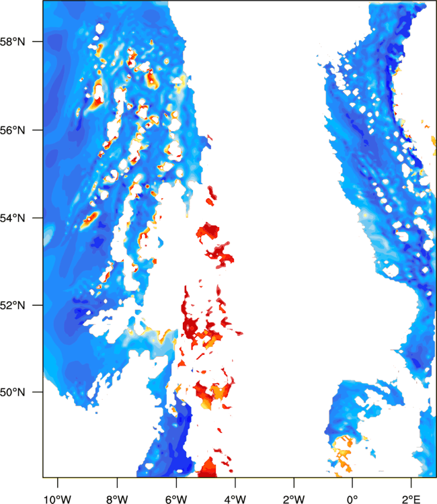Viewport: 437px width, 504px height.
Task: Click the 56°N latitude label
Action: [x=12, y=130]
